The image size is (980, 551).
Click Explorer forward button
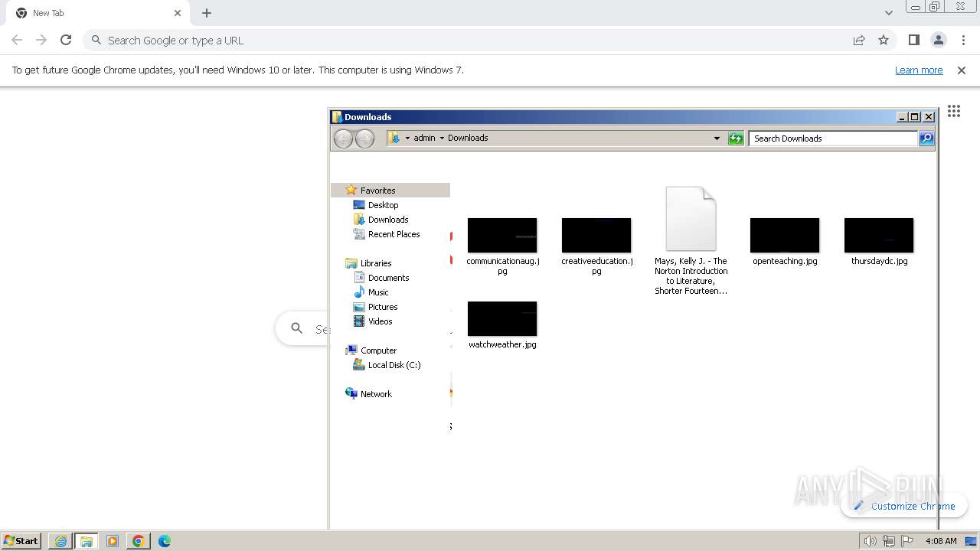pyautogui.click(x=365, y=139)
